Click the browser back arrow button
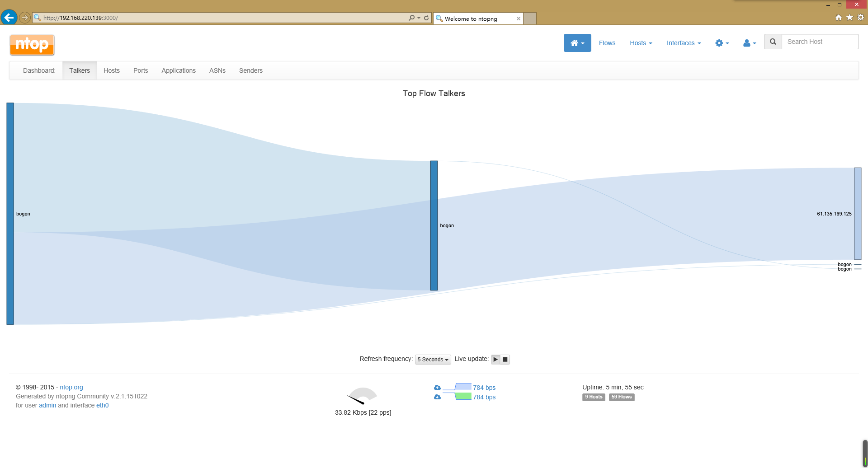868x468 pixels. 9,18
